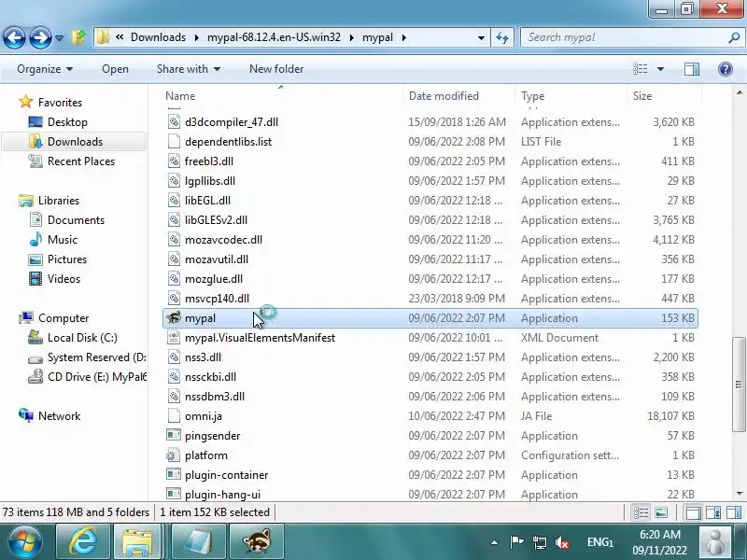Image resolution: width=747 pixels, height=560 pixels.
Task: Show hidden tray icons arrow
Action: [495, 542]
